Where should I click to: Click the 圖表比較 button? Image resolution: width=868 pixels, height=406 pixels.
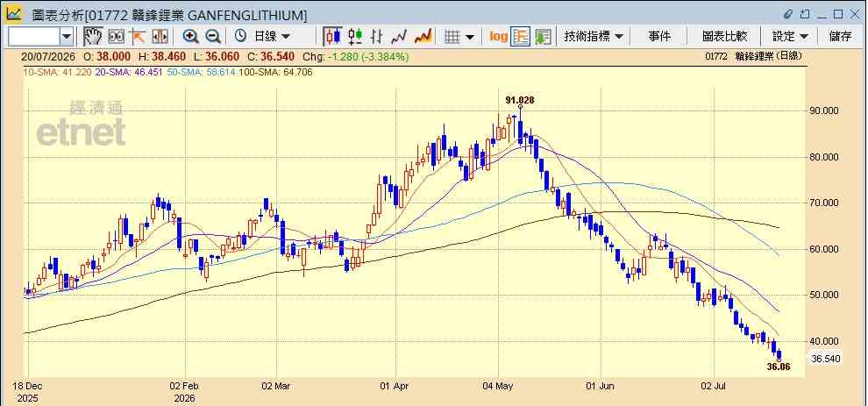coord(724,37)
